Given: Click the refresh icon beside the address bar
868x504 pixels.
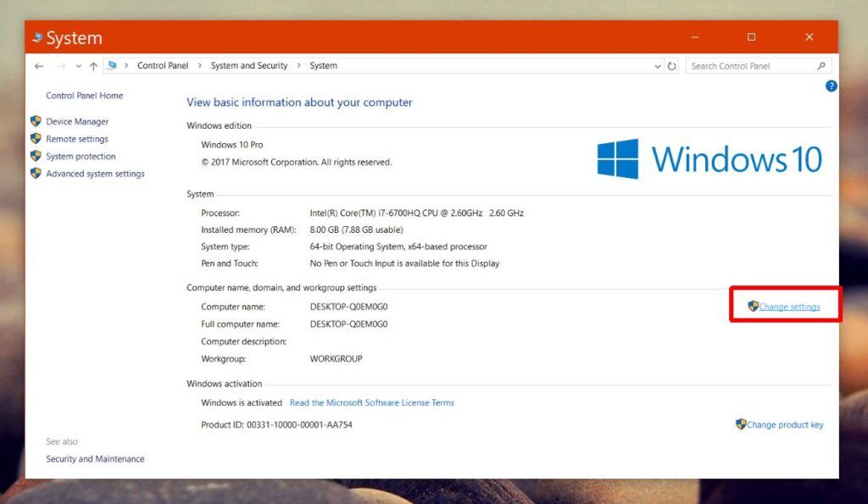Looking at the screenshot, I should pyautogui.click(x=672, y=65).
